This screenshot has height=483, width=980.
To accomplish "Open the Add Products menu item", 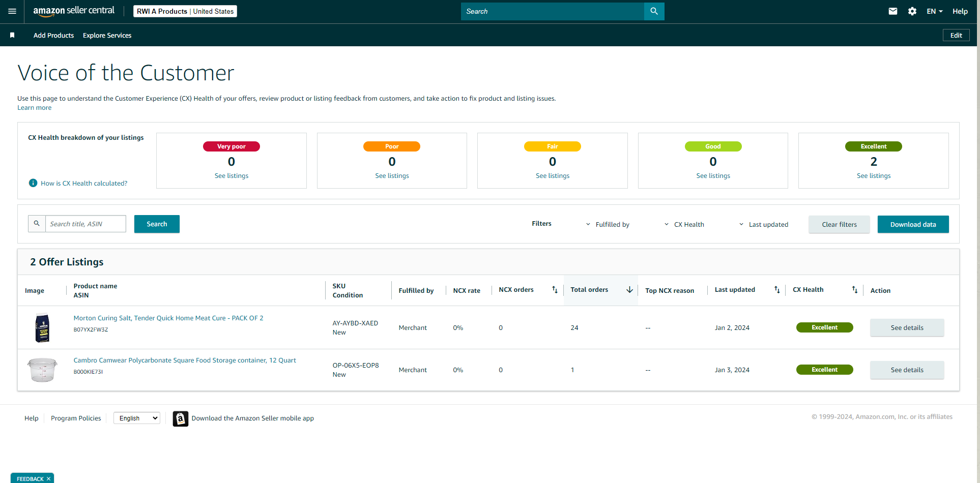I will click(x=53, y=35).
